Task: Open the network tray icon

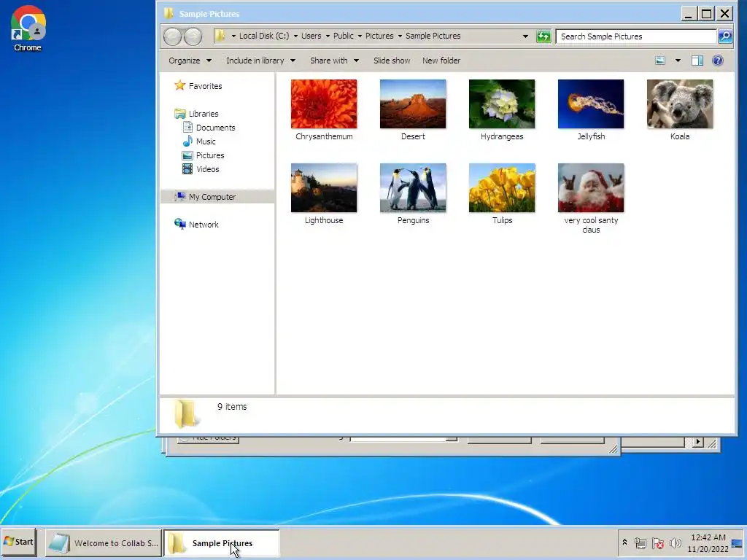Action: 640,542
